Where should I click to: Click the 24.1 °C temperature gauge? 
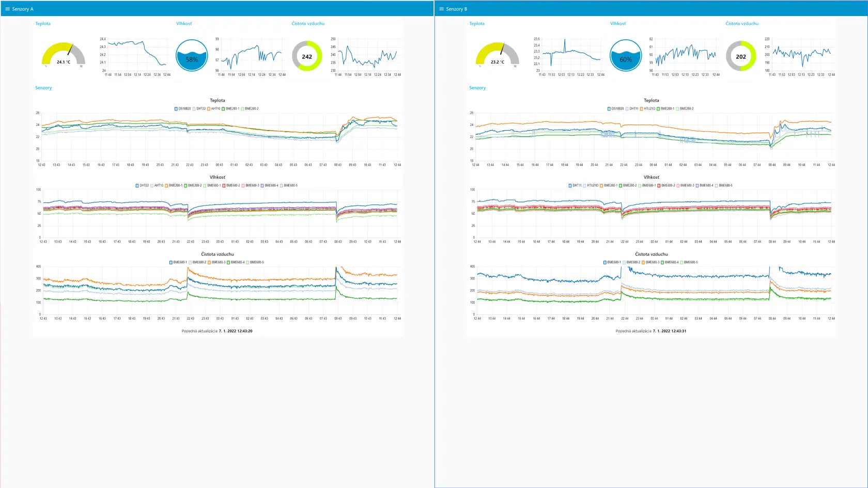(x=64, y=54)
